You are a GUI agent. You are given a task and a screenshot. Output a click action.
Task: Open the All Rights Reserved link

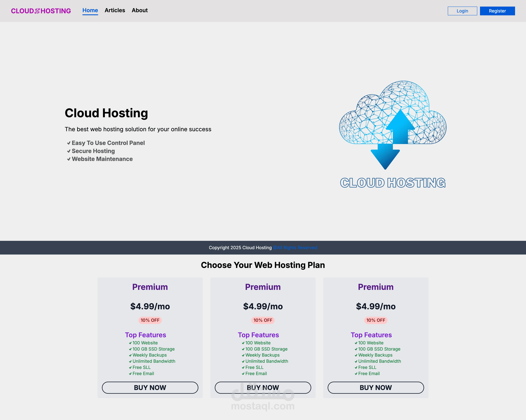pyautogui.click(x=295, y=247)
